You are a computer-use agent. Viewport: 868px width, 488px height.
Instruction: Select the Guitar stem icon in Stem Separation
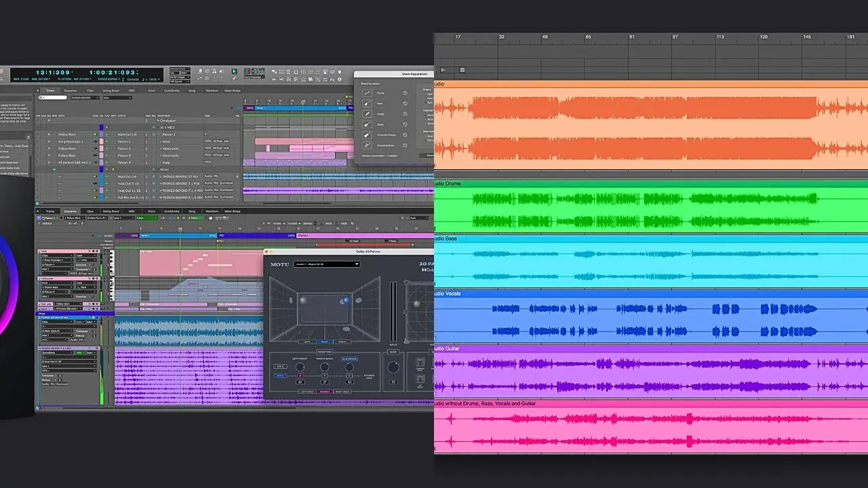(x=367, y=125)
